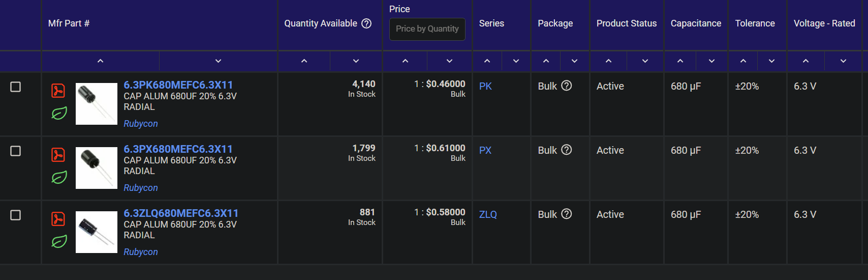Viewport: 868px width, 280px height.
Task: Sort Quantity Available column descending
Action: point(356,61)
